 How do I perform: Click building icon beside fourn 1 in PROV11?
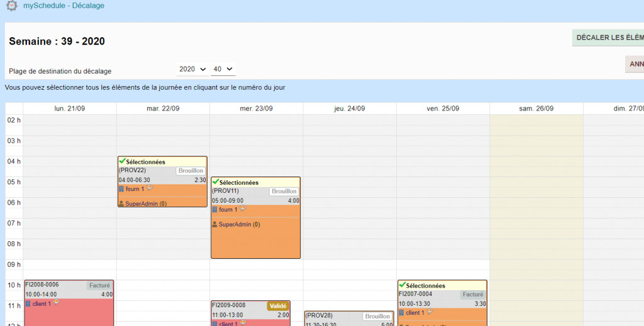click(x=214, y=210)
